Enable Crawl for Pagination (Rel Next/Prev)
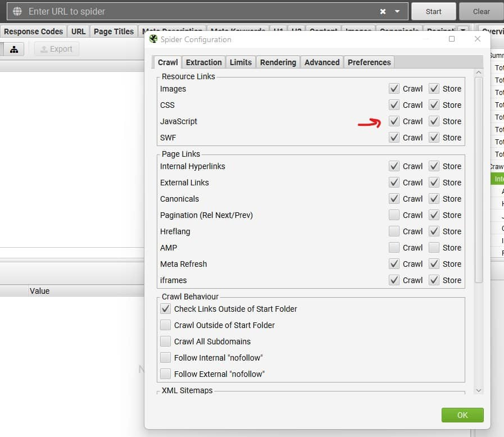This screenshot has width=504, height=437. click(x=394, y=215)
